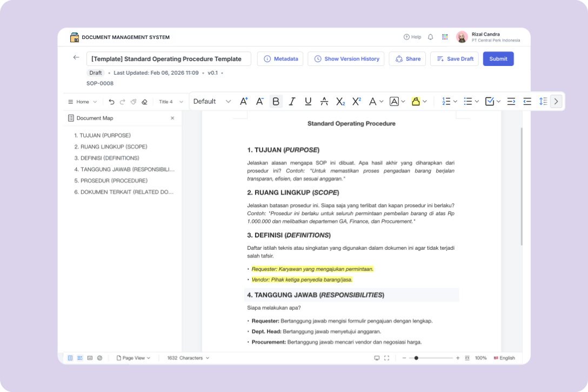Viewport: 588px width, 392px height.
Task: Open the Page View dropdown
Action: [133, 358]
